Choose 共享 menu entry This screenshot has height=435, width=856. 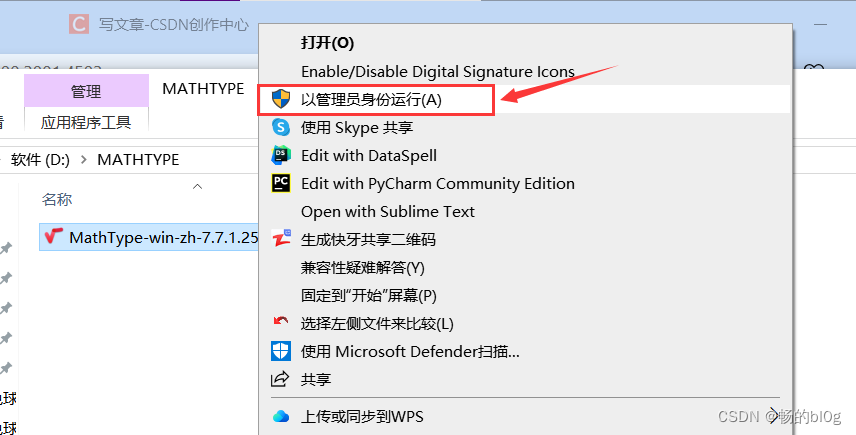(316, 379)
